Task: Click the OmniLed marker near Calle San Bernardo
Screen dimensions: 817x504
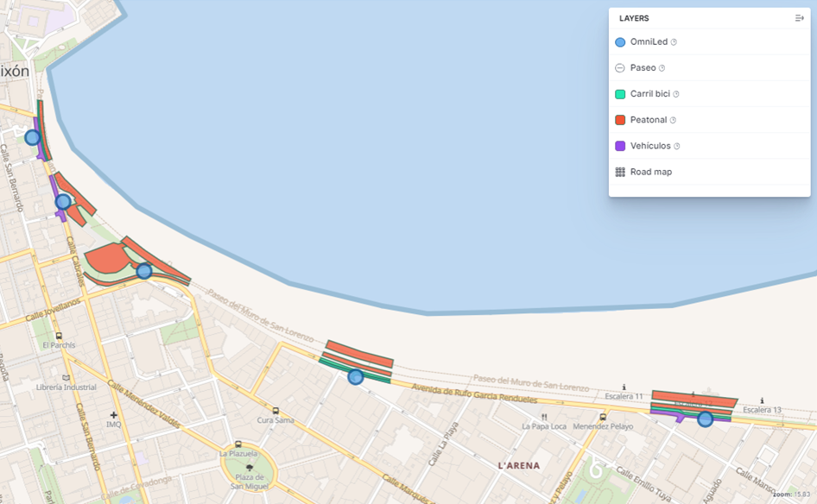Action: tap(33, 137)
